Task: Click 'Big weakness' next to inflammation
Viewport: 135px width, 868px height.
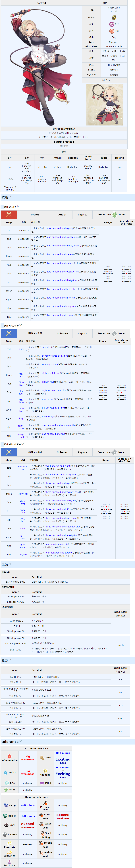Action: point(28,758)
